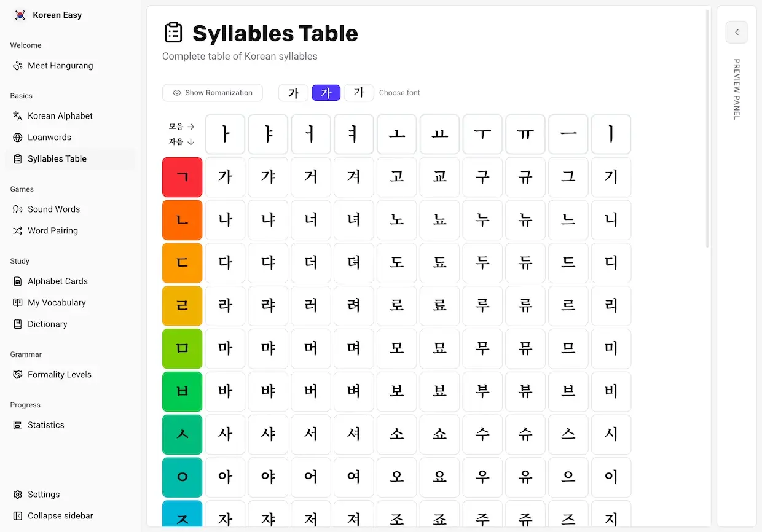Open Meet Hangurang page
This screenshot has height=532, width=762.
point(60,66)
